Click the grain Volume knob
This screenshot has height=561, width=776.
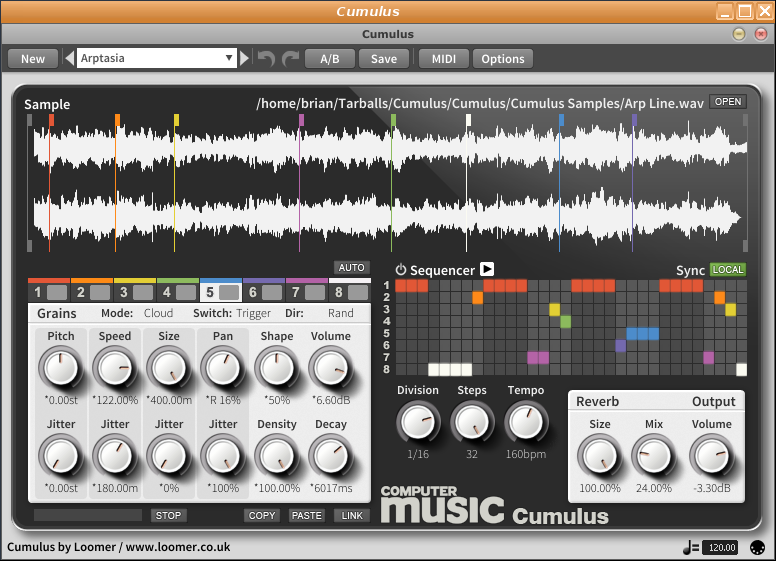331,368
